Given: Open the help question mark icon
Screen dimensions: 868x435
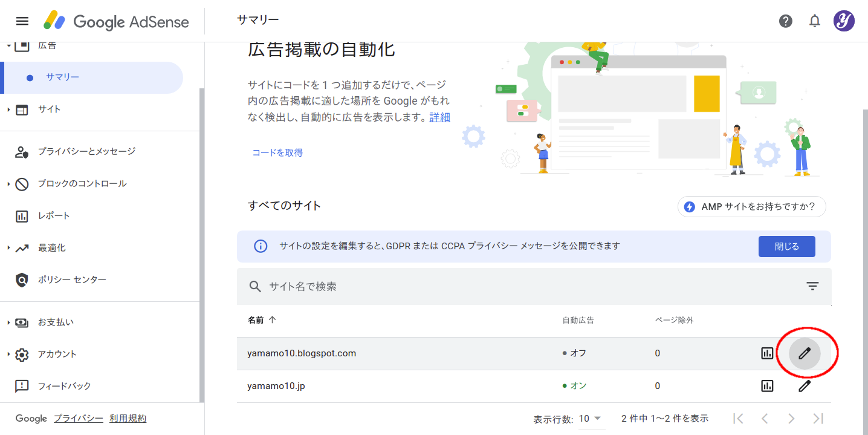Looking at the screenshot, I should pyautogui.click(x=786, y=21).
